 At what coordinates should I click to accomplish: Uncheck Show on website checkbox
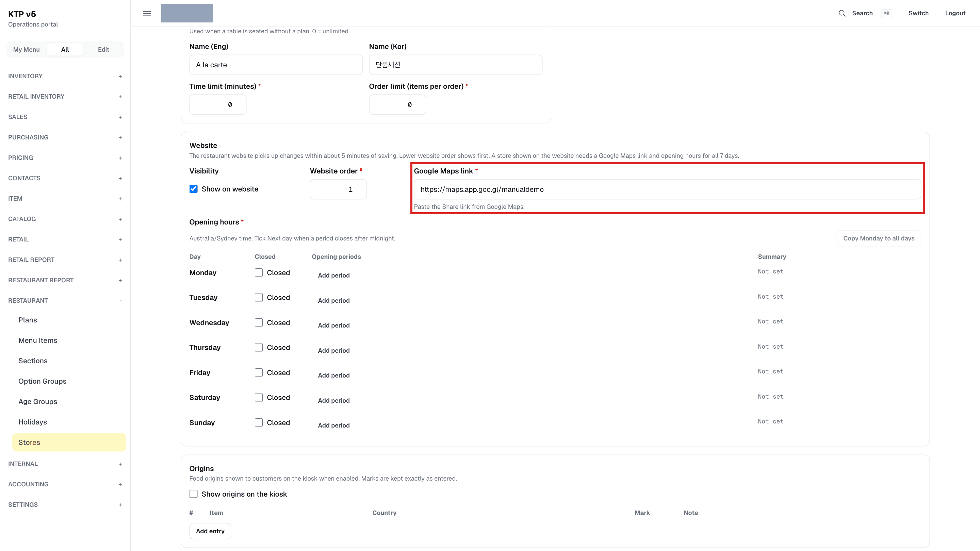point(193,189)
